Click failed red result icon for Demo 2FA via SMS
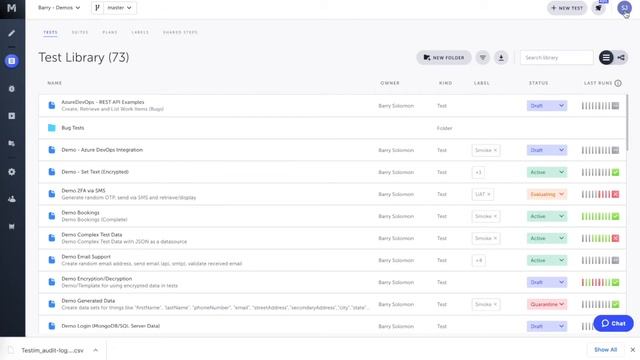Image resolution: width=640 pixels, height=360 pixels. click(x=616, y=194)
